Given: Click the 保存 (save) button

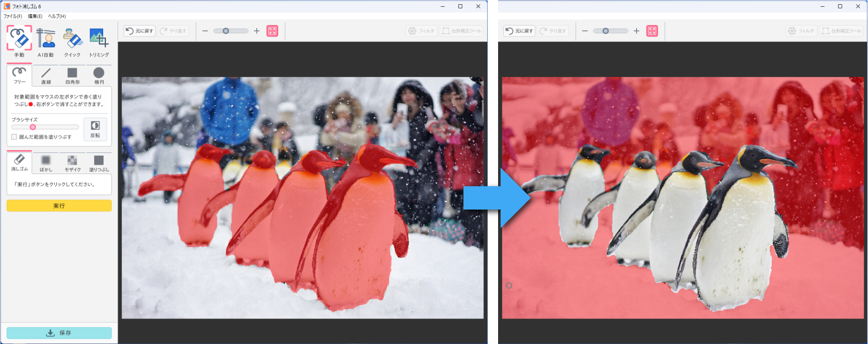Looking at the screenshot, I should (59, 333).
